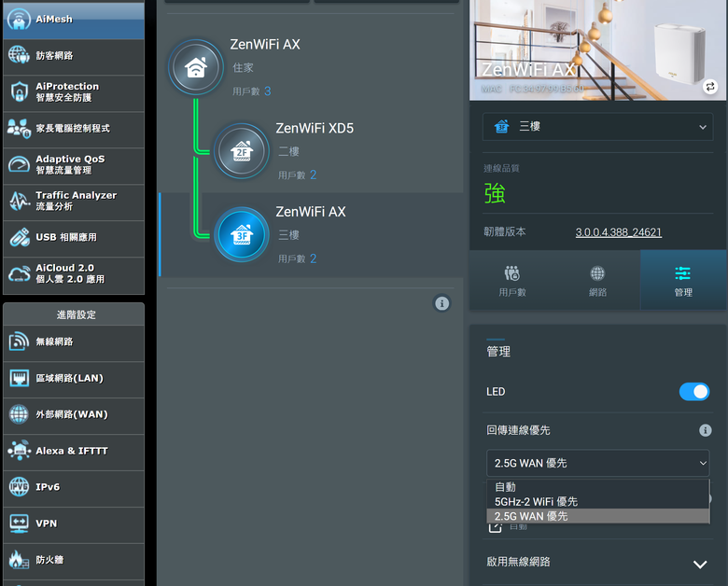Click the firewall (防火牆) flame icon
The height and width of the screenshot is (586, 728).
pos(19,560)
